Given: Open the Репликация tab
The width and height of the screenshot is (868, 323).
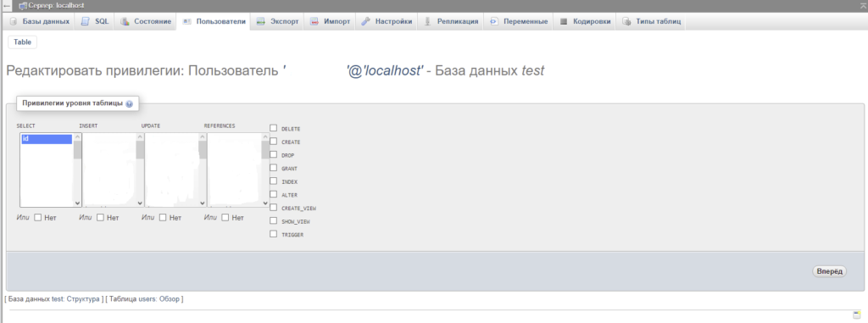Looking at the screenshot, I should click(x=451, y=21).
